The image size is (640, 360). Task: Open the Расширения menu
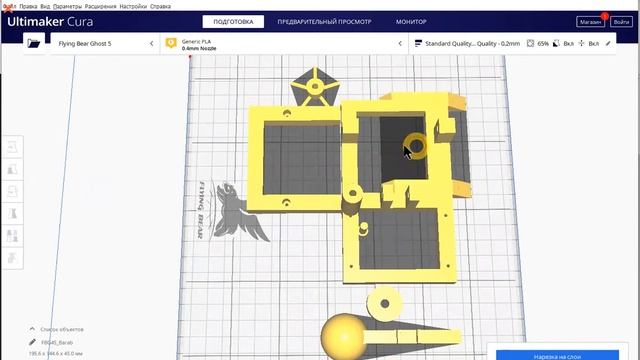pyautogui.click(x=100, y=7)
